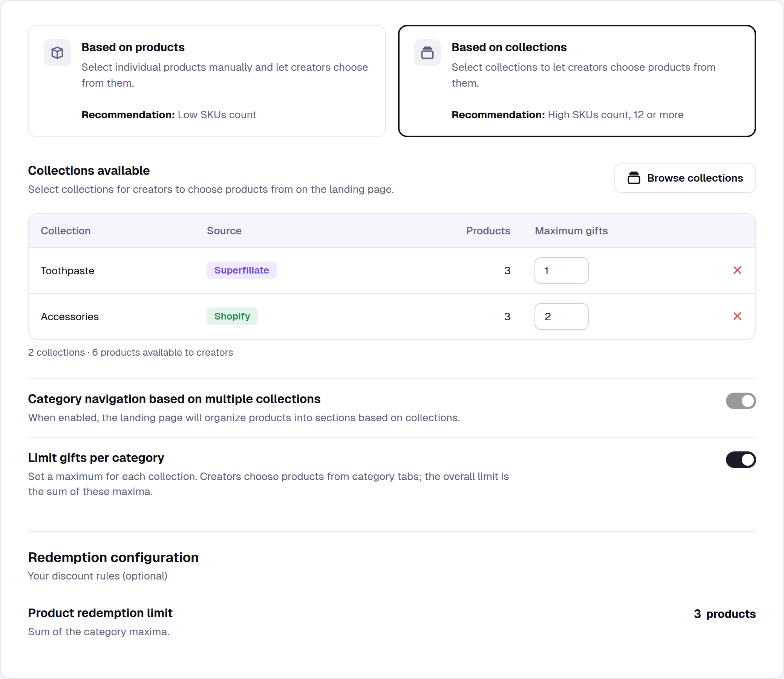
Task: Click the Superfiliate source badge
Action: pos(241,270)
